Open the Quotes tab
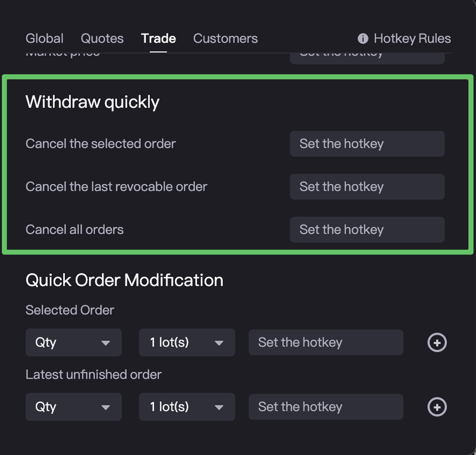 pyautogui.click(x=102, y=39)
